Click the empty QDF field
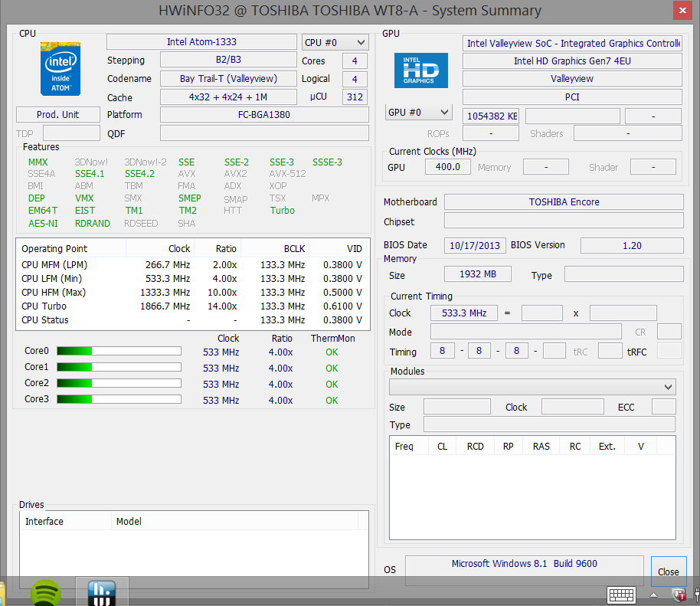The image size is (700, 606). coord(264,133)
